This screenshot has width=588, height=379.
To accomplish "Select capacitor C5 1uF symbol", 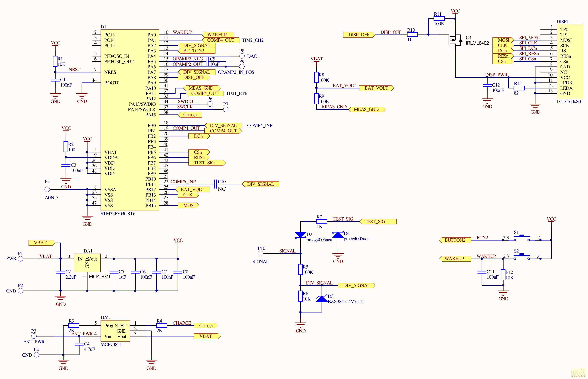I will 114,272.
